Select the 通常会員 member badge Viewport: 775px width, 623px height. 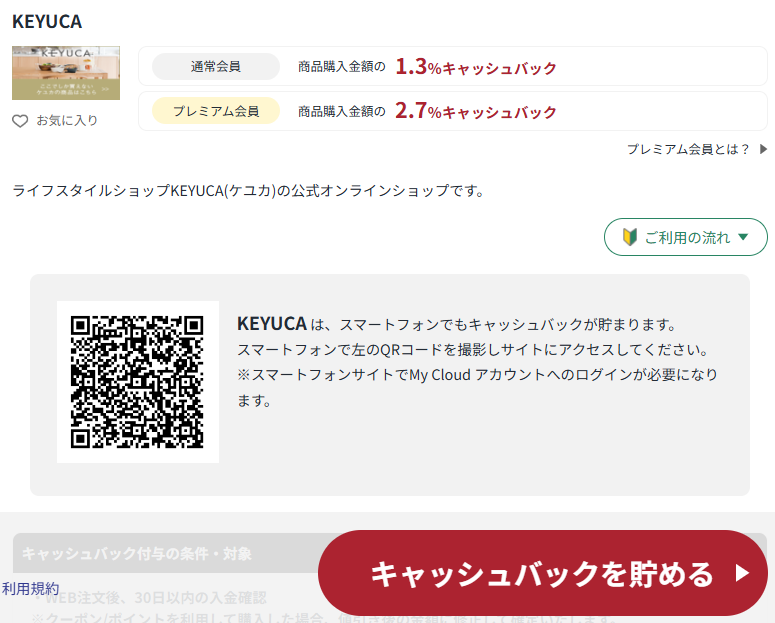pos(216,67)
